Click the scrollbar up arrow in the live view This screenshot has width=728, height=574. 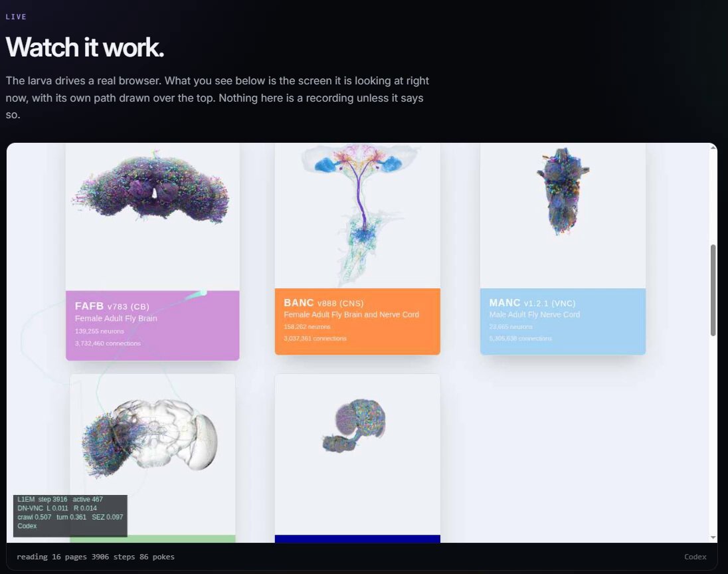(713, 147)
